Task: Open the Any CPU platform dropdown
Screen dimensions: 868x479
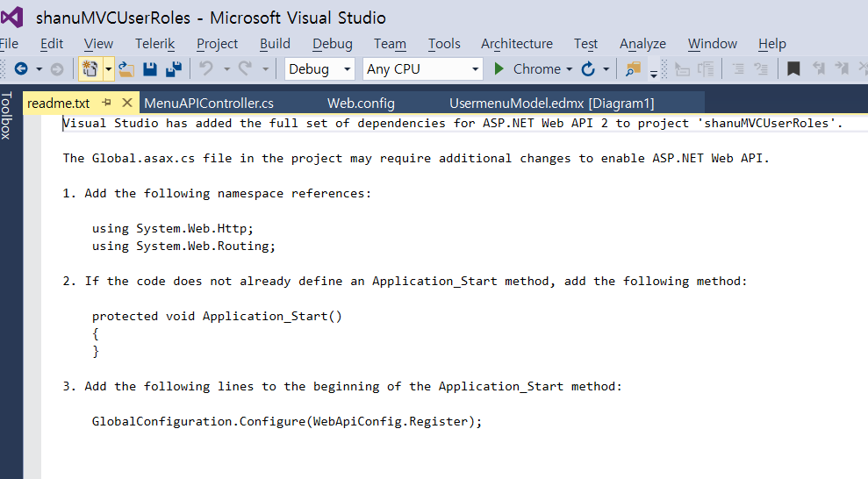Action: click(423, 68)
